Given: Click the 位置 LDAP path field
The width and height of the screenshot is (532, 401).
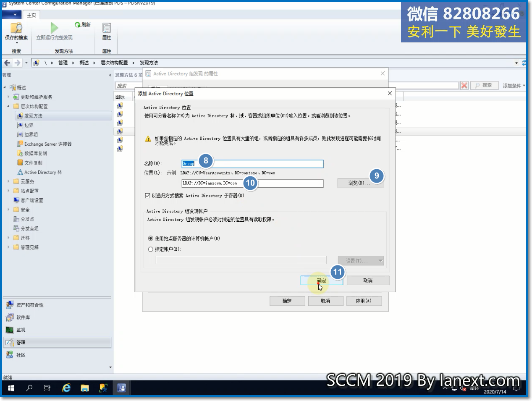Looking at the screenshot, I should (x=252, y=183).
